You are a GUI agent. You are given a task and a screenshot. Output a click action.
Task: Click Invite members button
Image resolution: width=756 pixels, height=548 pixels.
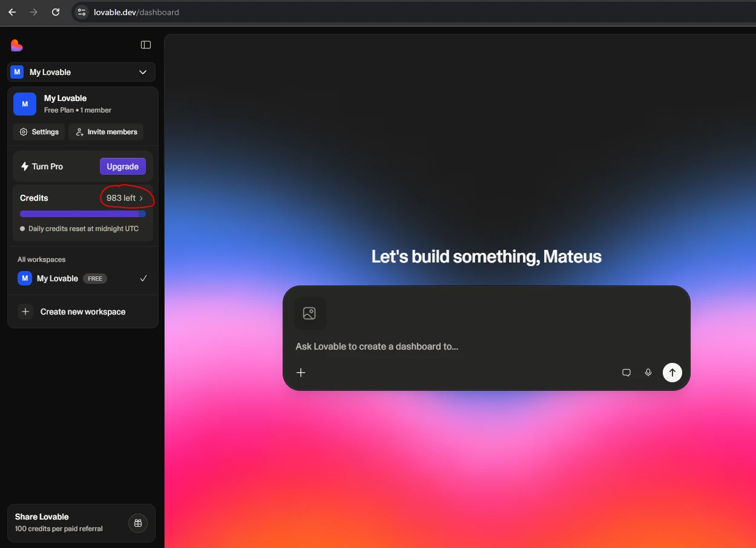106,132
